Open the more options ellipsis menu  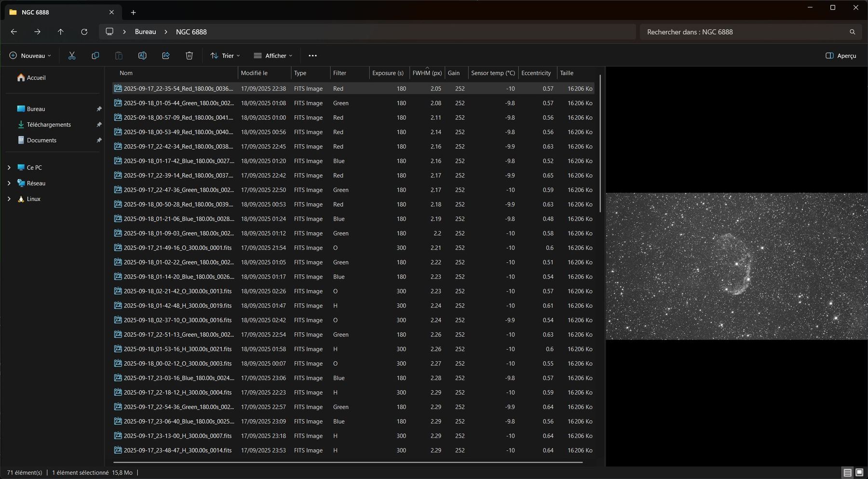(312, 56)
